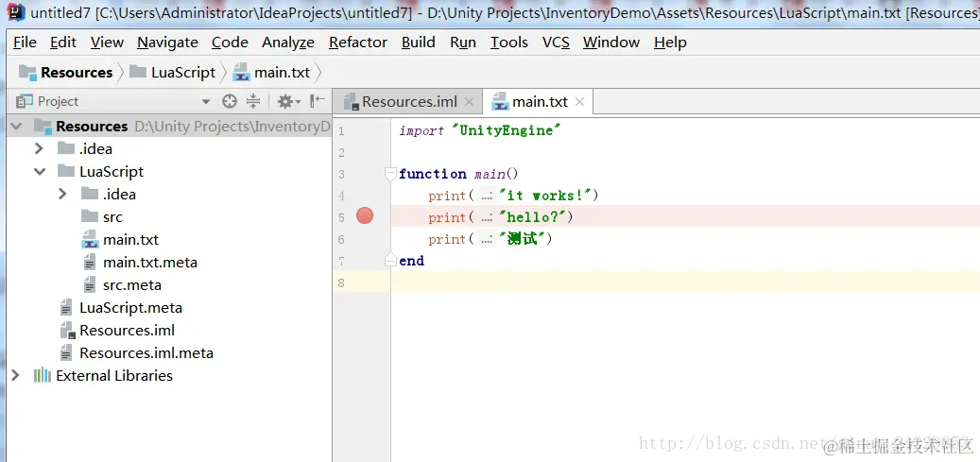
Task: Close the main.txt tab
Action: 579,102
